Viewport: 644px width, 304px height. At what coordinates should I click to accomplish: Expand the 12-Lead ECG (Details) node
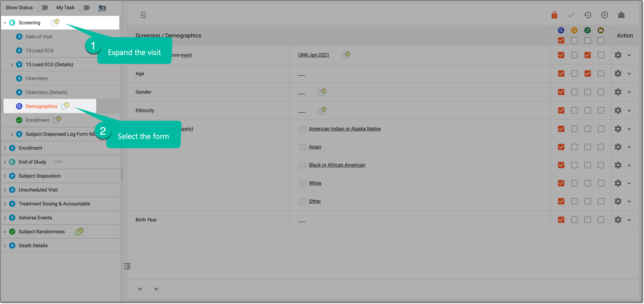point(12,65)
